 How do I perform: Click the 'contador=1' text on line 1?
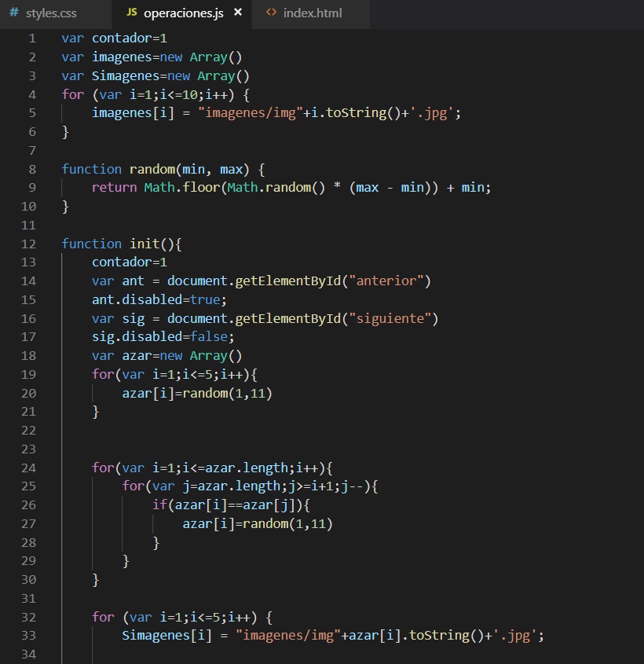click(x=130, y=39)
